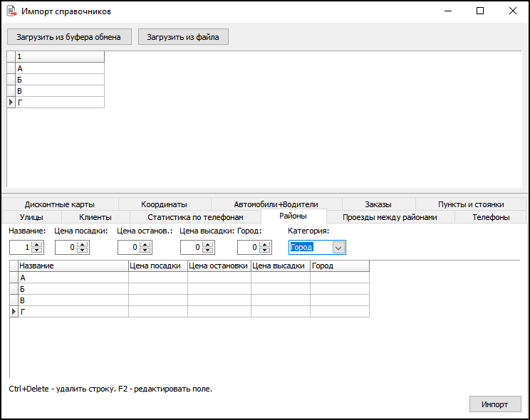Open the 'Координаты' tab
The width and height of the screenshot is (530, 420).
pyautogui.click(x=164, y=204)
